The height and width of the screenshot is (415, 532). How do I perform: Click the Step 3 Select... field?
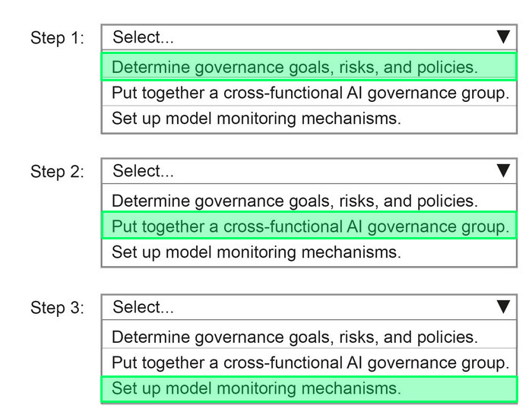coord(309,307)
